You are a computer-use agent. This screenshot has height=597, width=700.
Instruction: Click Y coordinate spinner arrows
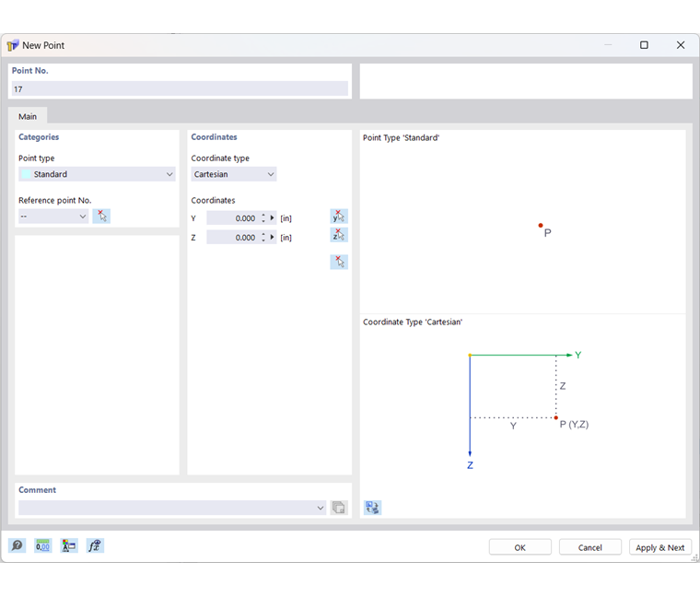[x=263, y=218]
